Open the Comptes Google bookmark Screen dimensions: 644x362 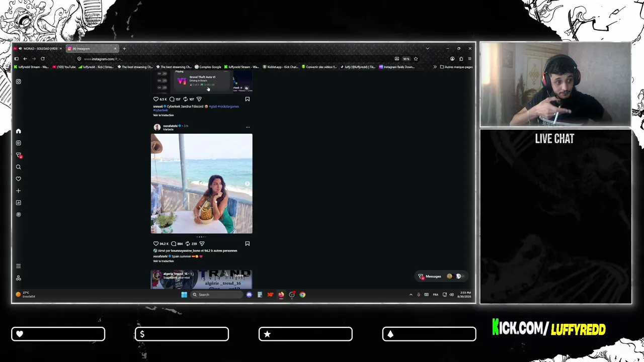pyautogui.click(x=207, y=67)
